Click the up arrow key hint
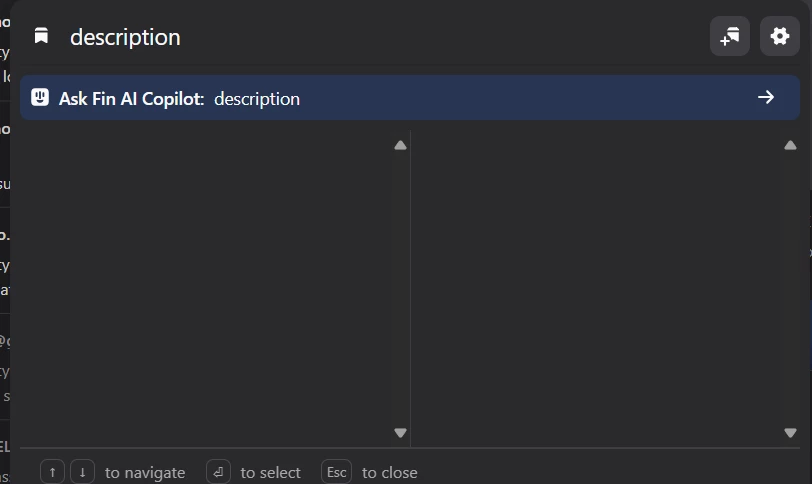The image size is (812, 484). click(x=52, y=472)
